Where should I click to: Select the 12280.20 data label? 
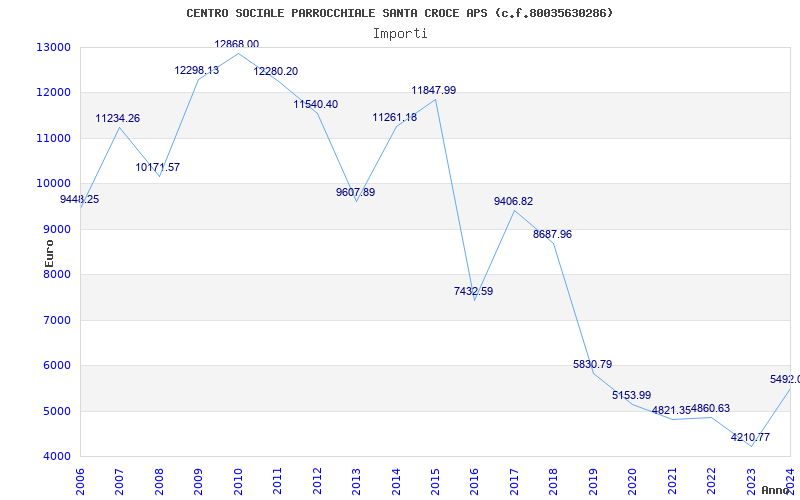coord(276,71)
